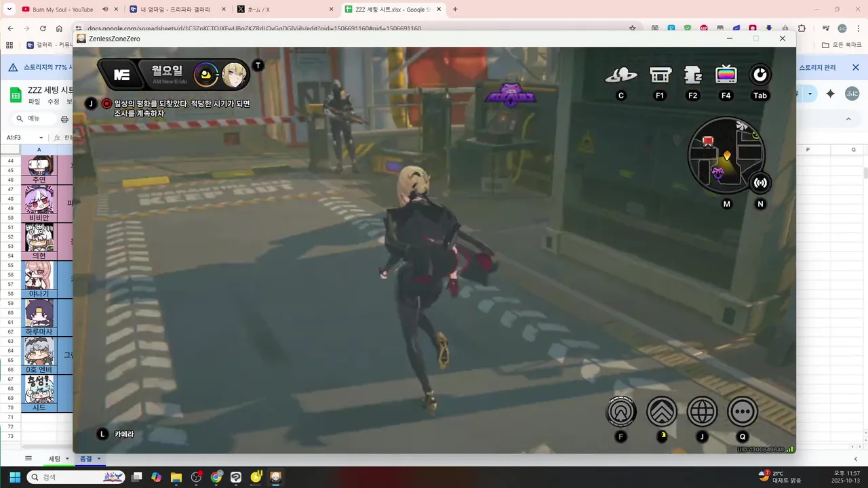Click the time-of-day dial icon in HUD
The width and height of the screenshot is (868, 488).
(205, 75)
